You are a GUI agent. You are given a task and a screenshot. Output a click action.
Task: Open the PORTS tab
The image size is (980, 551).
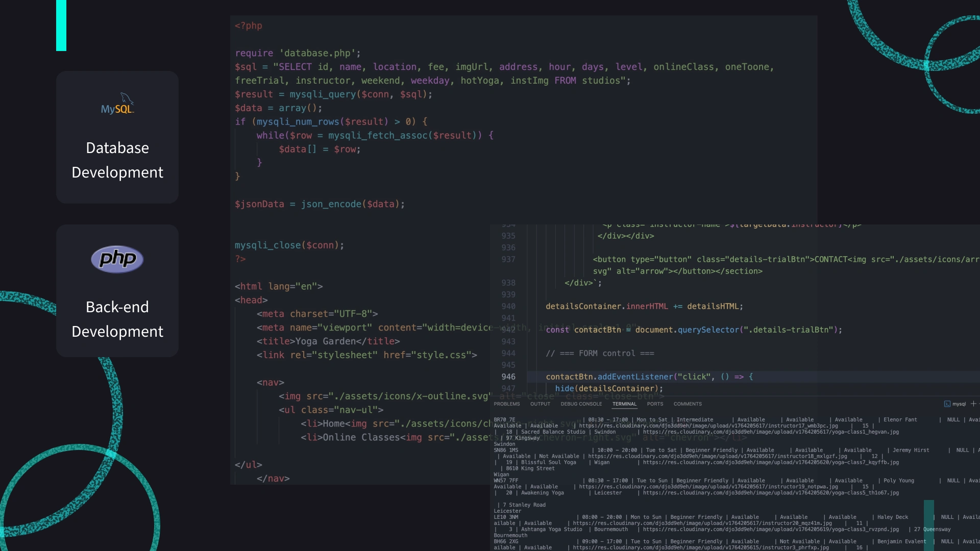(655, 404)
